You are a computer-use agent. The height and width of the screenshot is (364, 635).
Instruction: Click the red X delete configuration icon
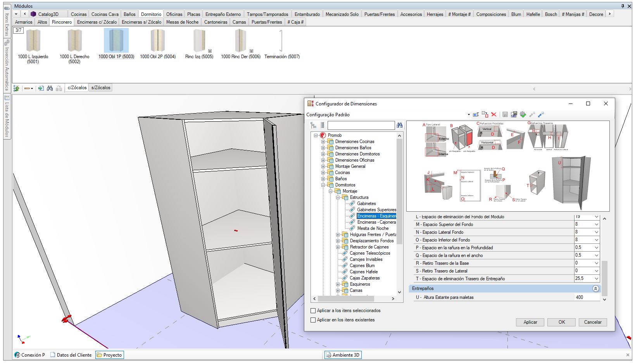click(x=494, y=114)
